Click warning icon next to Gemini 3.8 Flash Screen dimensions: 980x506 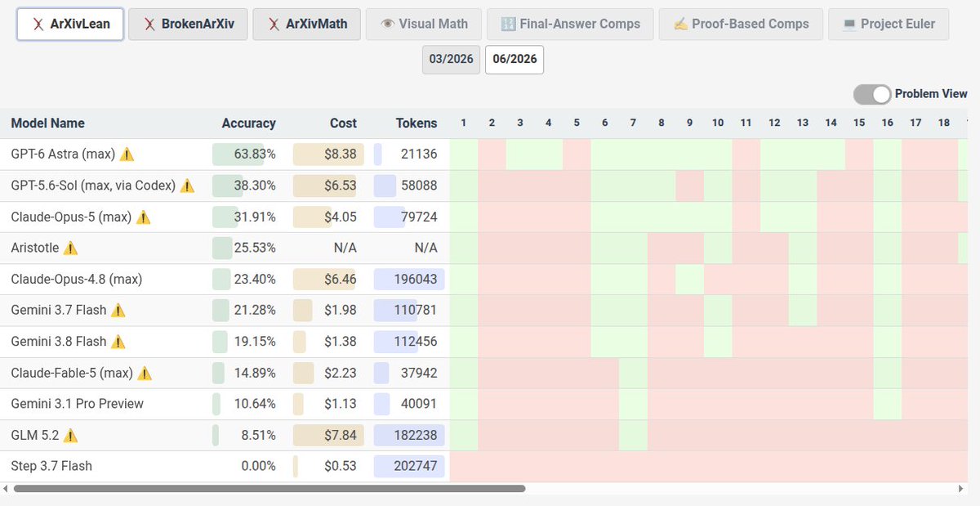pyautogui.click(x=118, y=342)
